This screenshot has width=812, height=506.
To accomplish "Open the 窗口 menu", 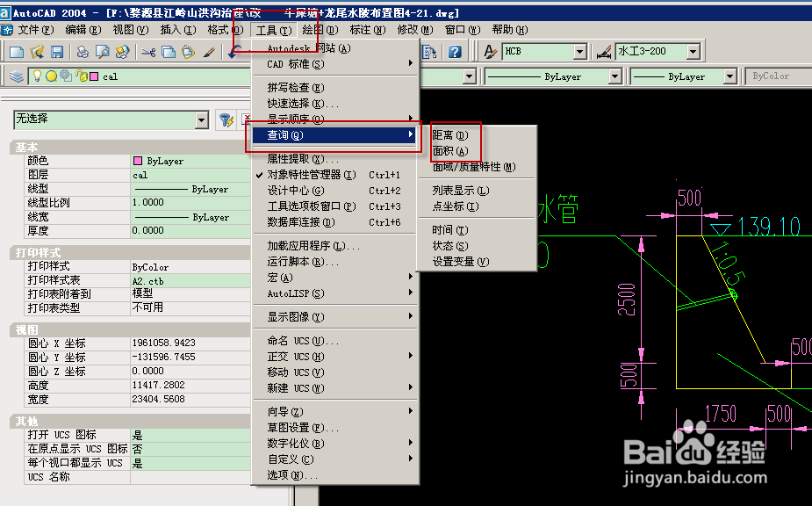I will tap(463, 30).
